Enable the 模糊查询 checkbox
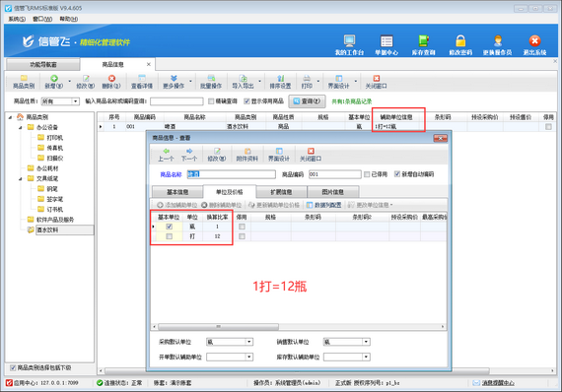The height and width of the screenshot is (392, 562). coord(211,101)
